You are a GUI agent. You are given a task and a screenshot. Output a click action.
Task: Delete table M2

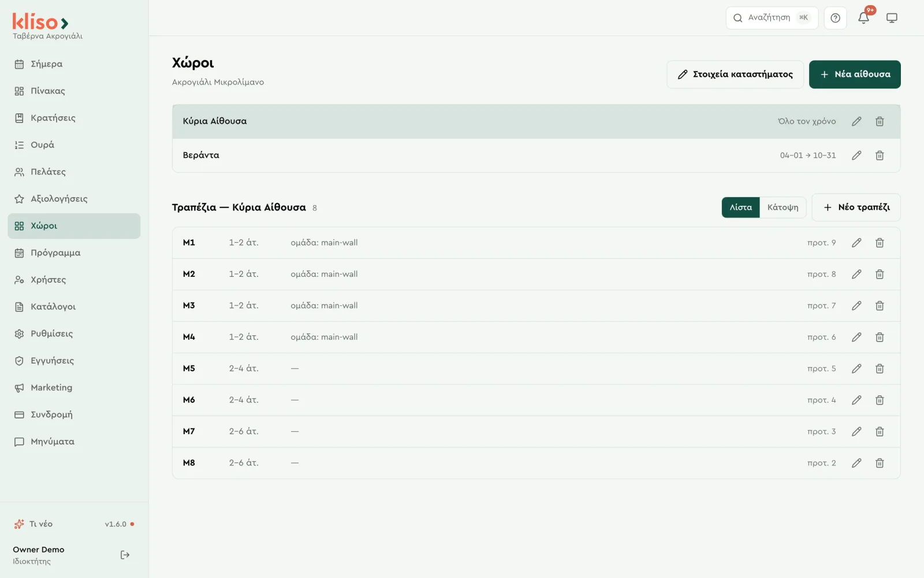(880, 274)
